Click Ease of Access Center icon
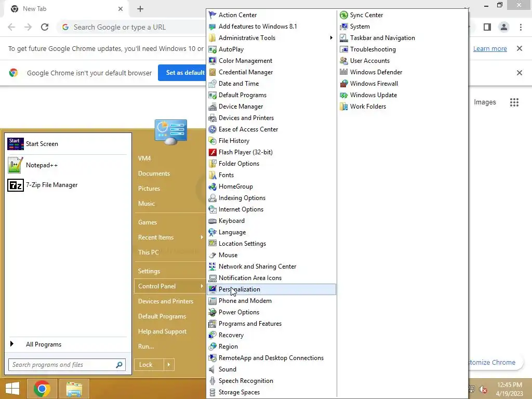Screen dimensions: 532x399 [212, 129]
